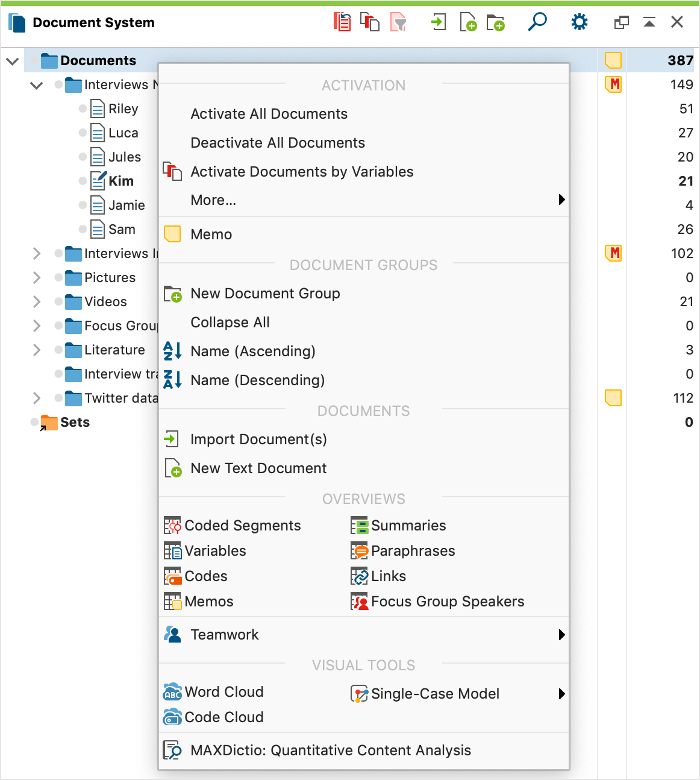Click the Reset Activations toolbar icon

[342, 21]
